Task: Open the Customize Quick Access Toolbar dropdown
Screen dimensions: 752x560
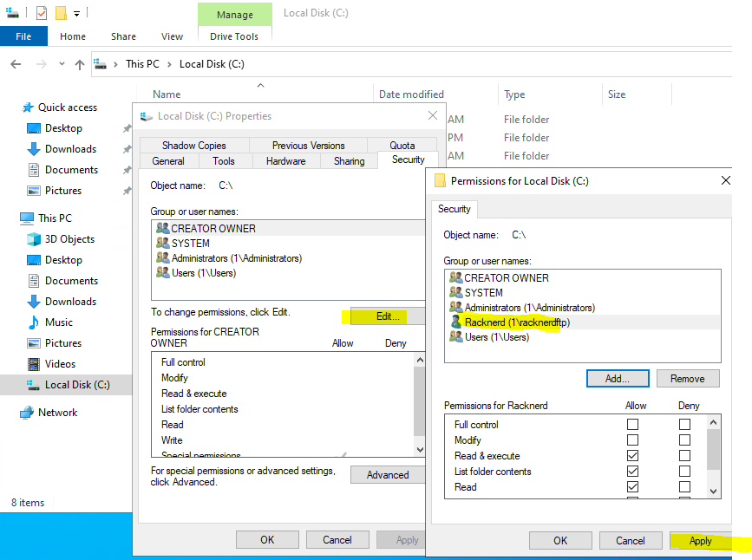Action: coord(76,13)
